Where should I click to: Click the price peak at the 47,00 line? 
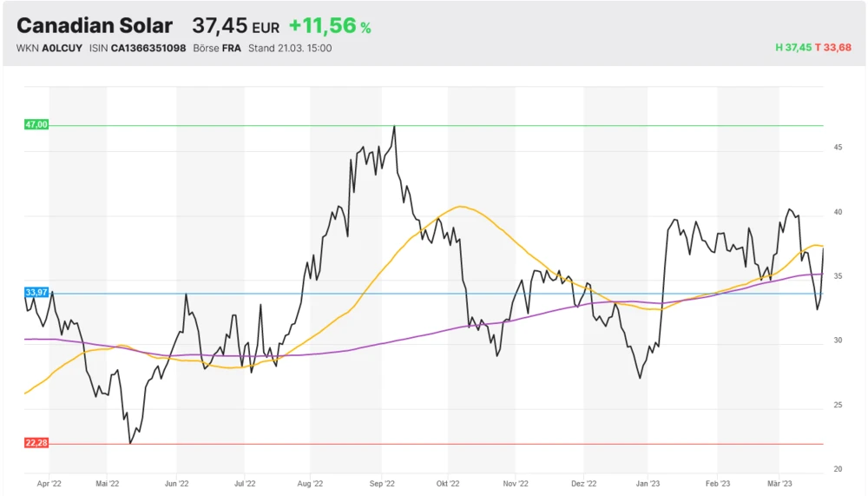(394, 127)
